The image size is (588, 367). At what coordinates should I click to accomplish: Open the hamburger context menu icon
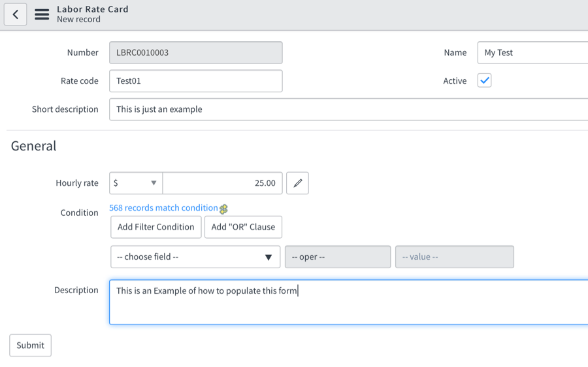tap(42, 14)
